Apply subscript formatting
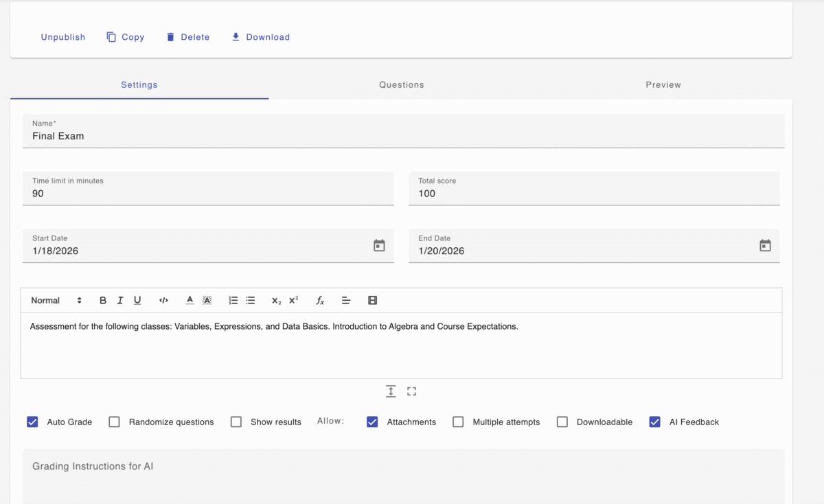The image size is (824, 504). [276, 301]
